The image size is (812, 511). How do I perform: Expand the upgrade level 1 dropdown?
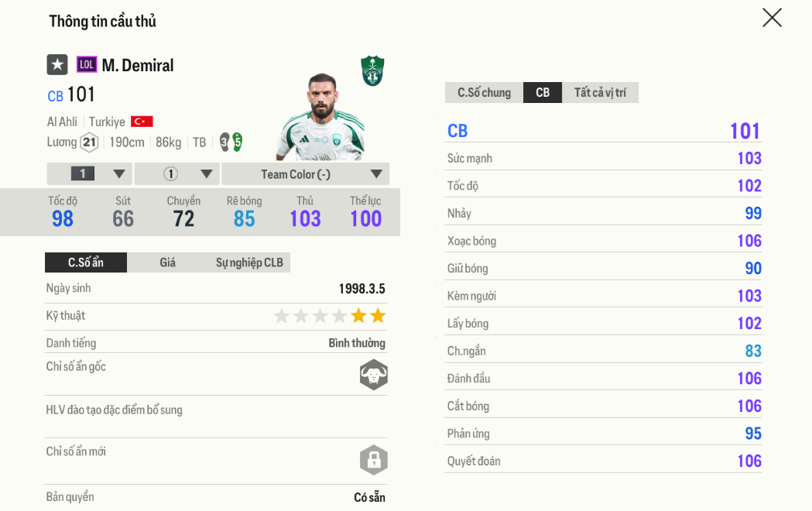click(89, 174)
